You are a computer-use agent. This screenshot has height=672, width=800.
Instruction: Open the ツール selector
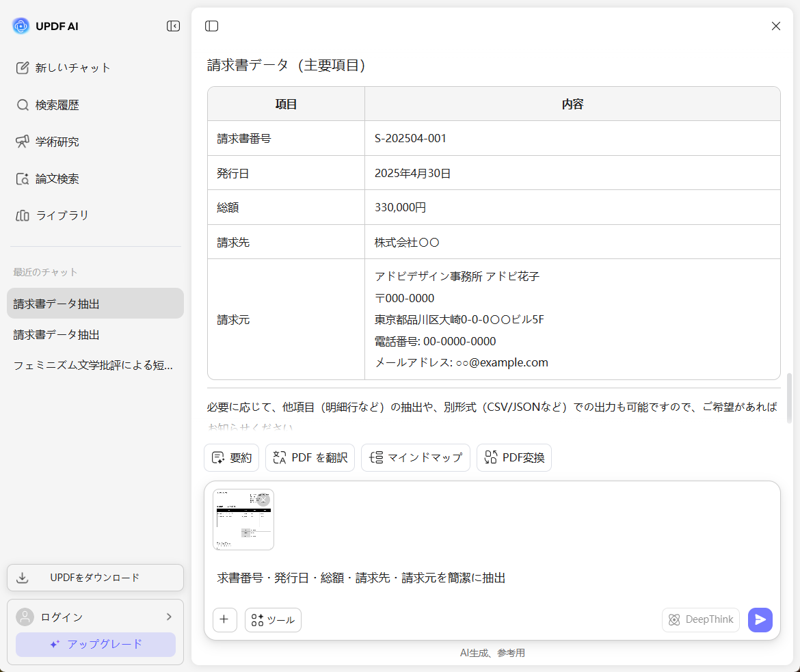coord(273,620)
